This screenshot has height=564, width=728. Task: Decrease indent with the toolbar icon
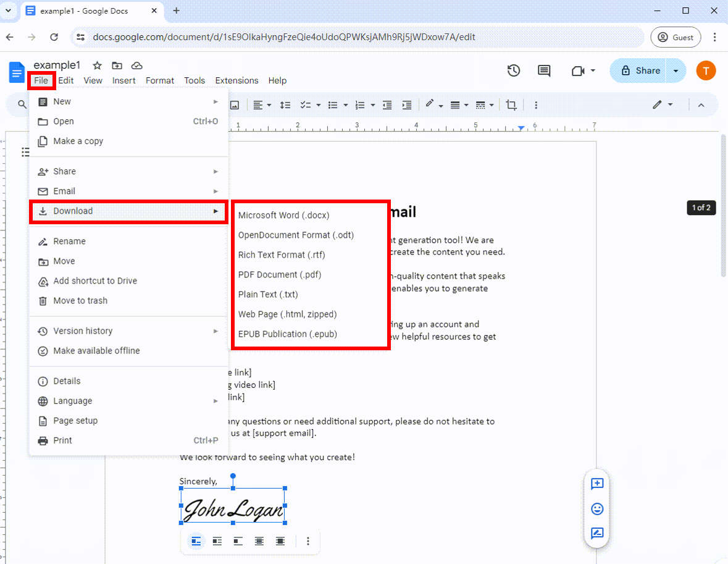(387, 105)
